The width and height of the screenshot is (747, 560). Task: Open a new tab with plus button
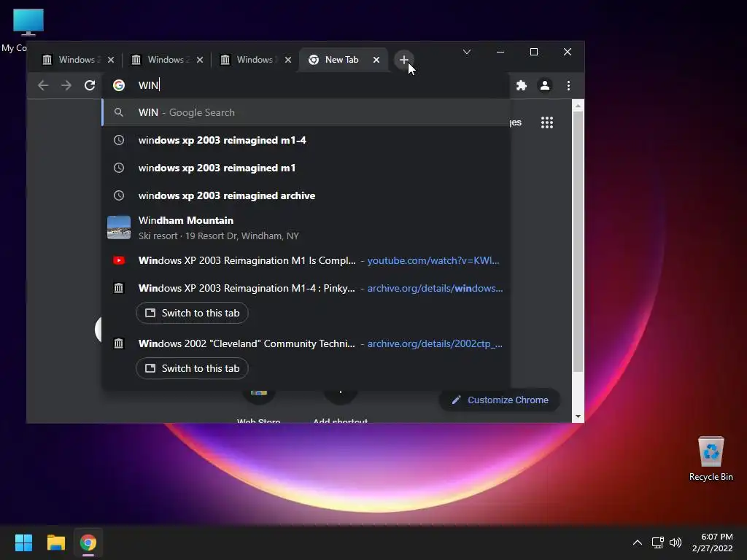pyautogui.click(x=404, y=60)
